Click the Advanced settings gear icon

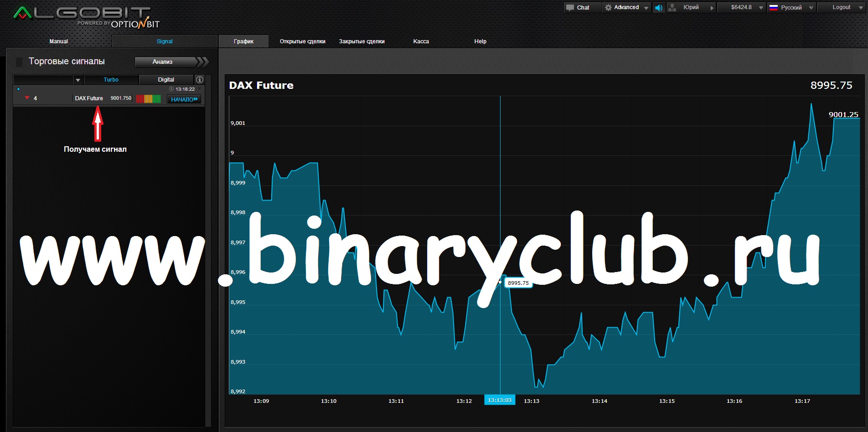tap(608, 8)
